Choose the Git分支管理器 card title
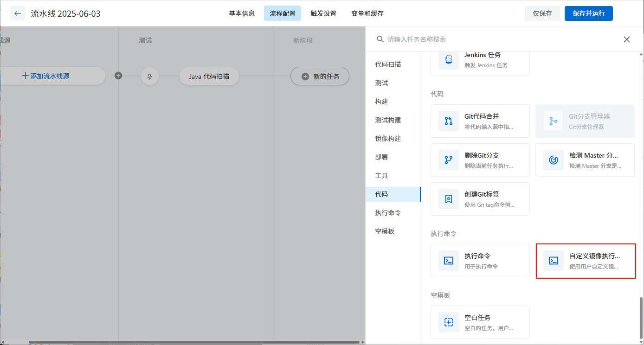The height and width of the screenshot is (345, 644). pyautogui.click(x=589, y=116)
